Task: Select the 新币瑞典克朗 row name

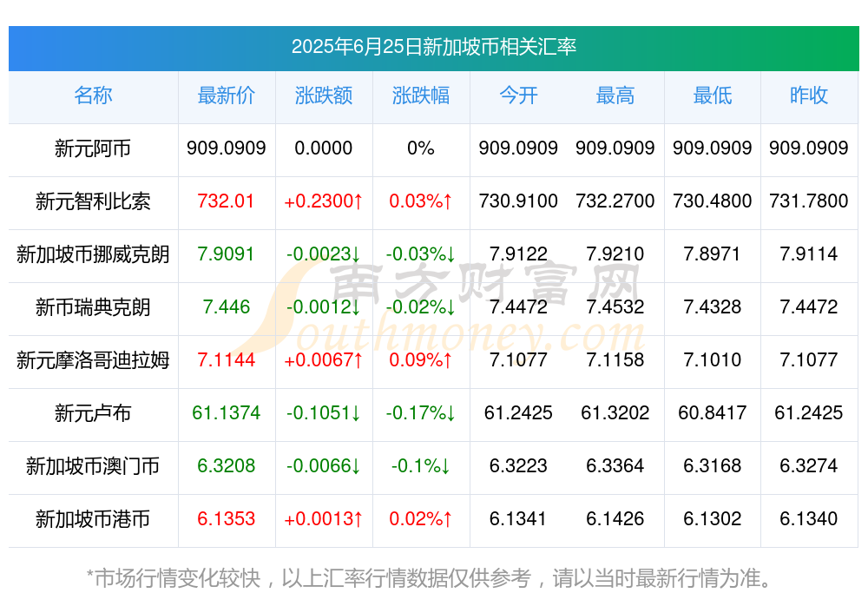Action: click(x=93, y=306)
